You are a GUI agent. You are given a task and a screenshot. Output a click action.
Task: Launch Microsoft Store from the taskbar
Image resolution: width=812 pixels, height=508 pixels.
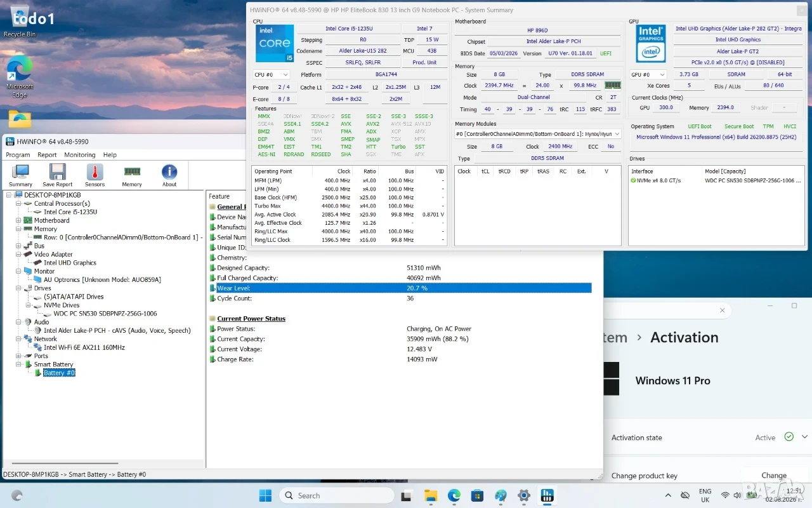477,495
